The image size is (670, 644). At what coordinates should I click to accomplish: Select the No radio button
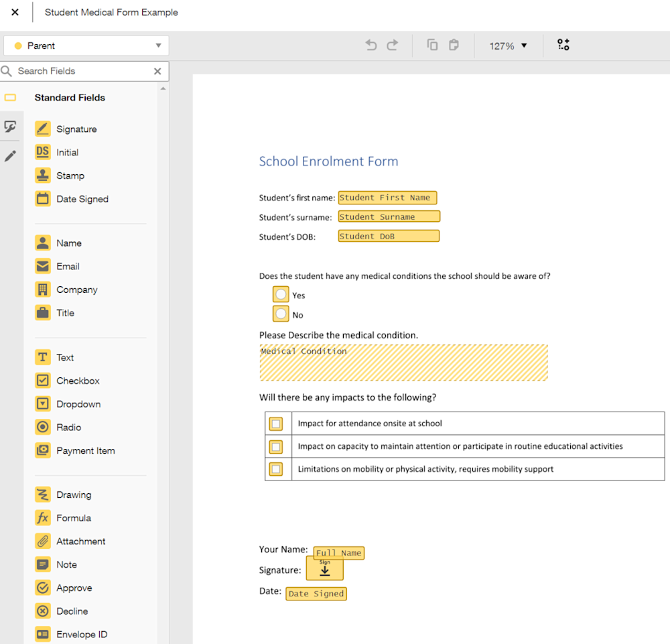(281, 314)
